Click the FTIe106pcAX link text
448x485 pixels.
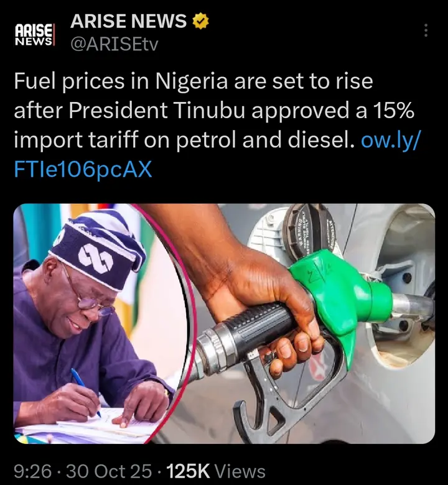[83, 170]
